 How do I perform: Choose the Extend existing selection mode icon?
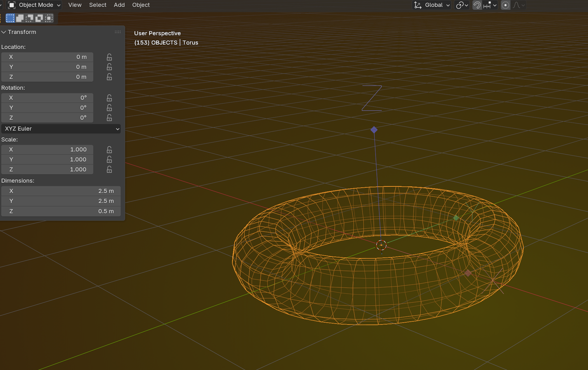pos(20,18)
